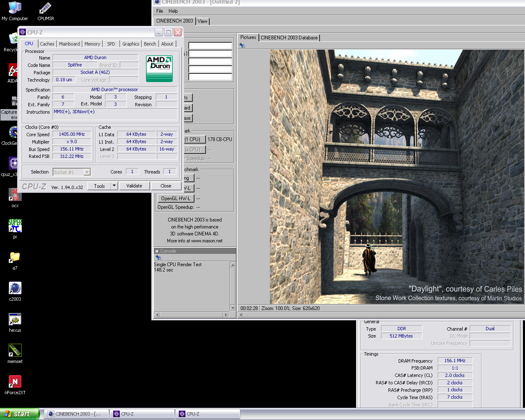This screenshot has height=420, width=525.
Task: Select the Capture exe desktop icon
Action: tap(9, 108)
